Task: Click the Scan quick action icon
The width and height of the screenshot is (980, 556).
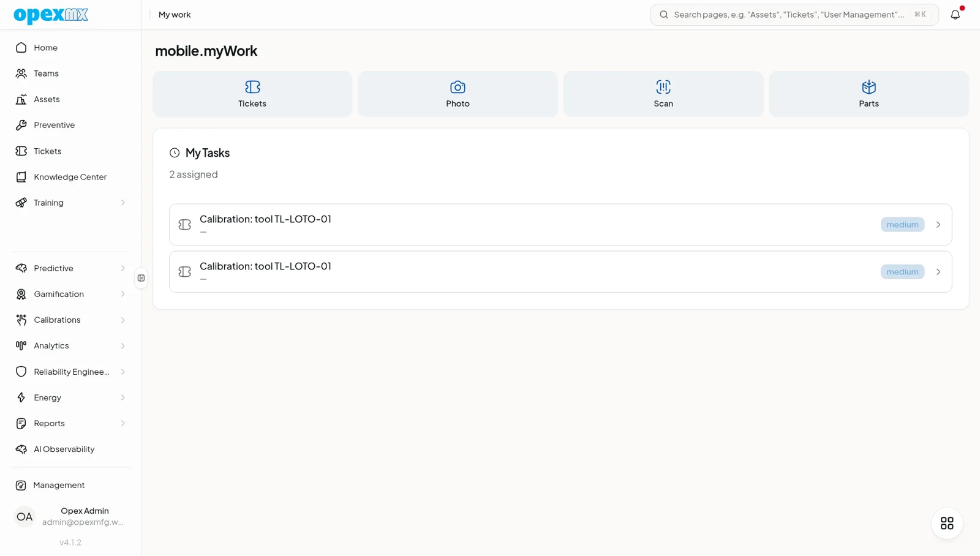Action: (x=663, y=87)
